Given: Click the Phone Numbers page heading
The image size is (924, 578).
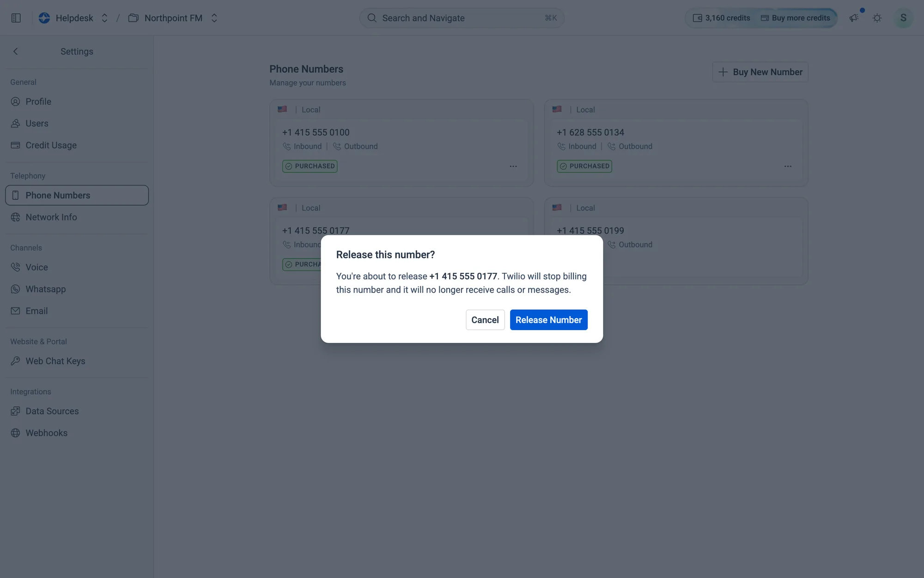Looking at the screenshot, I should [x=306, y=69].
